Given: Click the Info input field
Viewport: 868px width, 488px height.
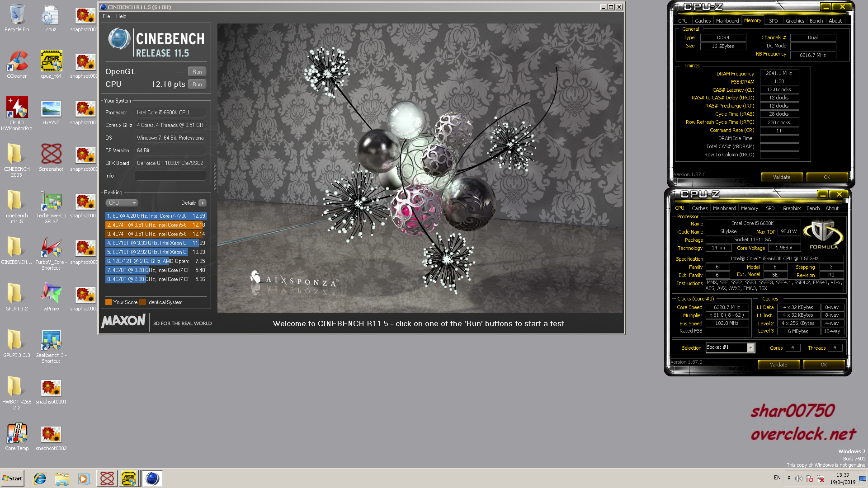Looking at the screenshot, I should pos(170,176).
